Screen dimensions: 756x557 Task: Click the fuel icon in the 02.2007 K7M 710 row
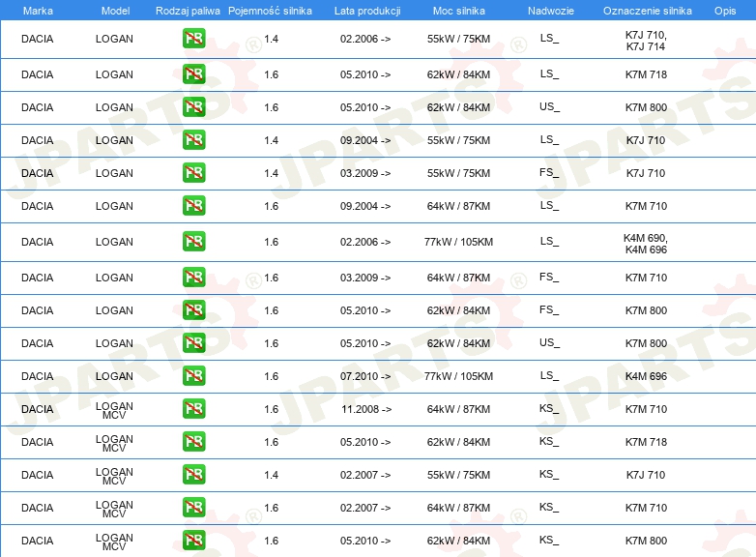pyautogui.click(x=193, y=508)
